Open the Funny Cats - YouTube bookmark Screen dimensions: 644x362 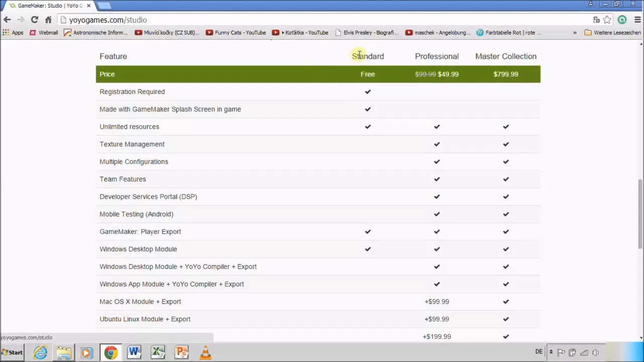235,33
